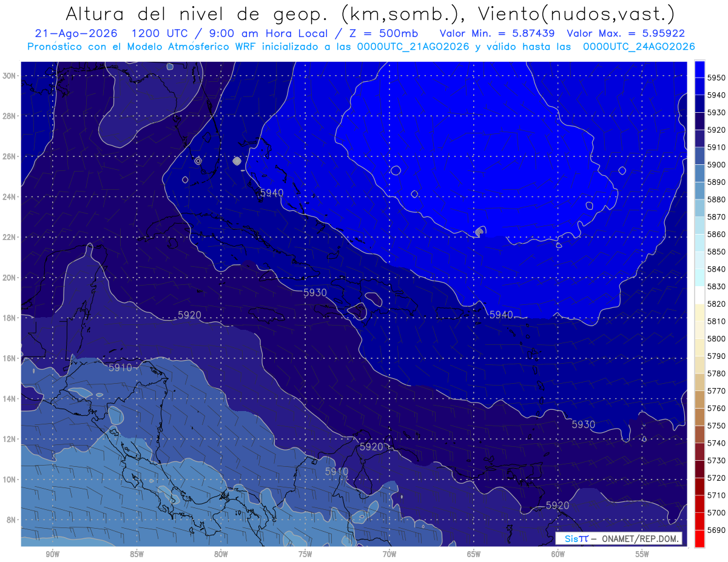728x562 pixels.
Task: Click the 5940 contour label near the Bahamas
Action: pos(272,193)
